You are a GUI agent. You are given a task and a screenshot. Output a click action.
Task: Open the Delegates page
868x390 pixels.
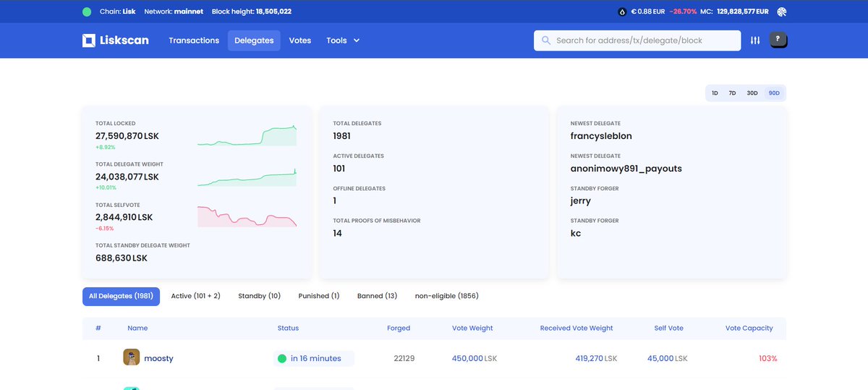pos(254,41)
